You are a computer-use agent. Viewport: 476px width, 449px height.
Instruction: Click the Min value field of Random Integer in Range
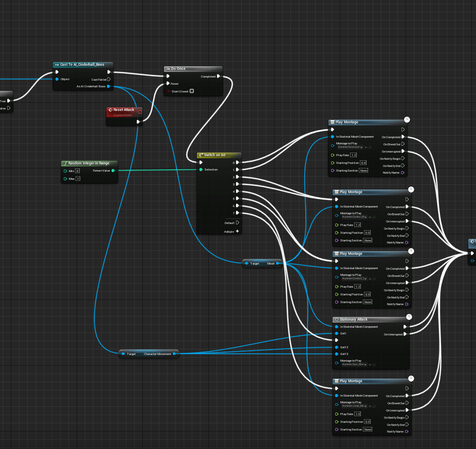77,171
